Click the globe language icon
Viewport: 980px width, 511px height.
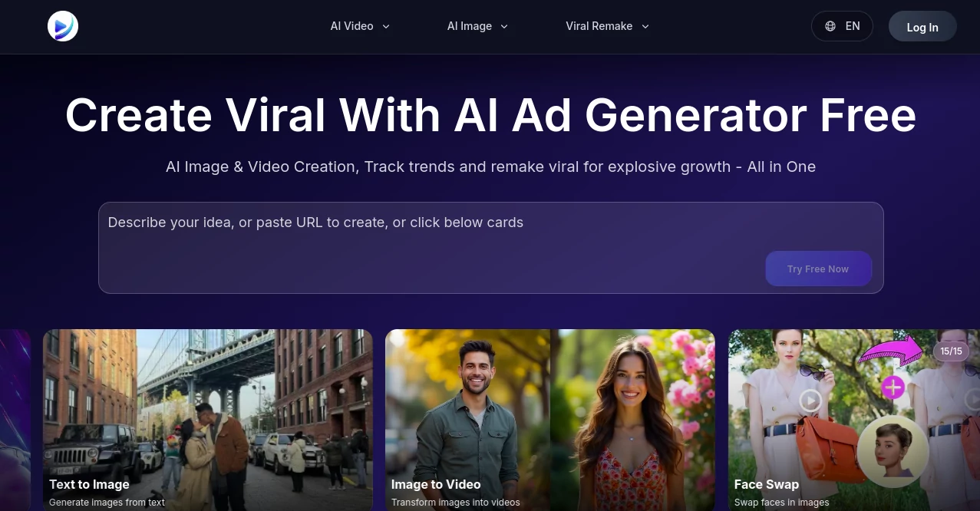click(830, 25)
